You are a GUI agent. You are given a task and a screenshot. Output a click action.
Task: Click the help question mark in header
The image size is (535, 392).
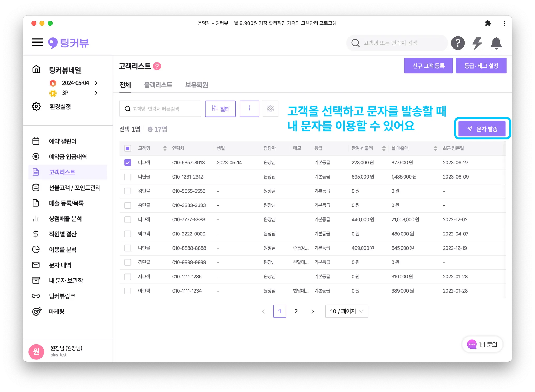pyautogui.click(x=458, y=43)
